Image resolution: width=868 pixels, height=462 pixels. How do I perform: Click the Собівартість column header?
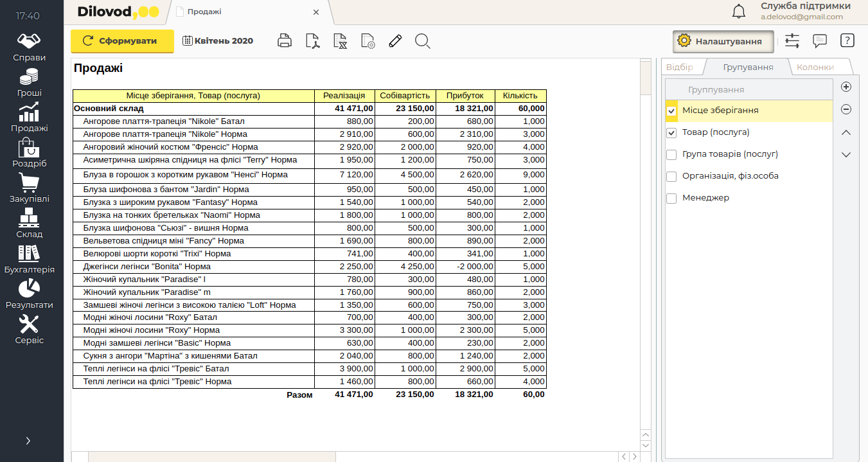click(x=405, y=96)
